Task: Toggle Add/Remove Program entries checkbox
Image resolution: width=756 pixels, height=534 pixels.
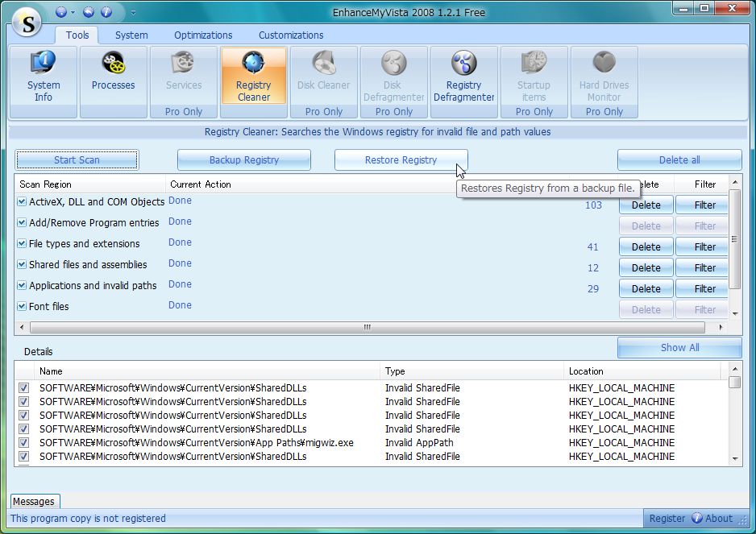Action: pos(22,222)
